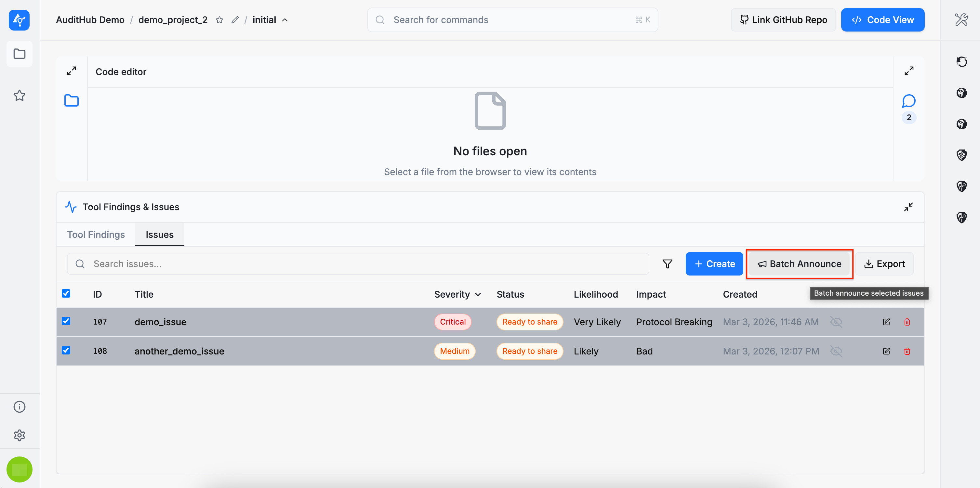Click pencil icon to rename project

(235, 20)
